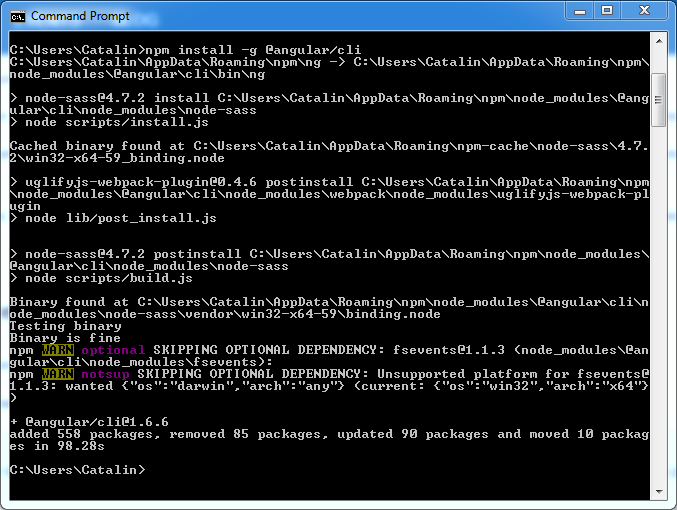Click the scrollbar up arrow

659,41
